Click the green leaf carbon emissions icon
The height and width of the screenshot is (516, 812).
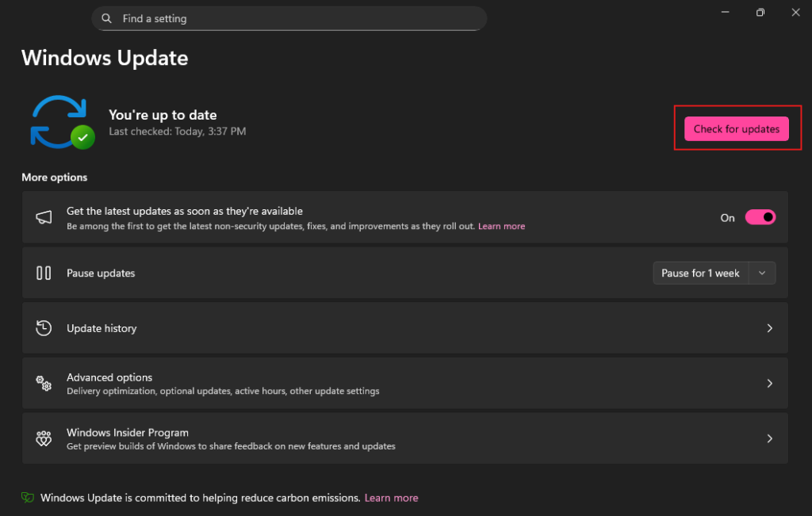click(x=28, y=497)
